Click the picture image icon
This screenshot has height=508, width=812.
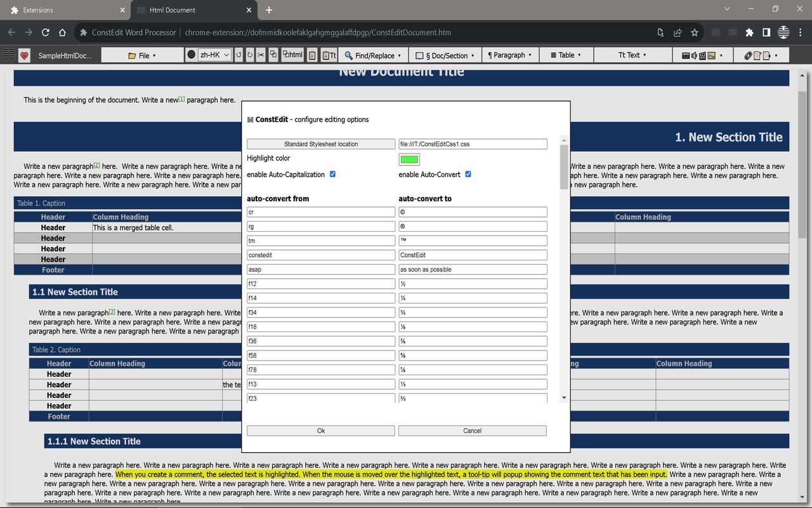click(712, 55)
